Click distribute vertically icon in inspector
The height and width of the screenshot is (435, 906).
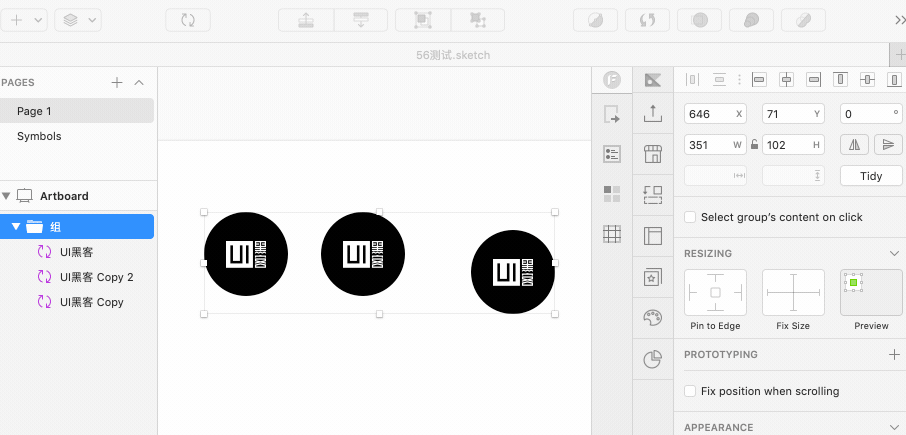click(x=719, y=80)
